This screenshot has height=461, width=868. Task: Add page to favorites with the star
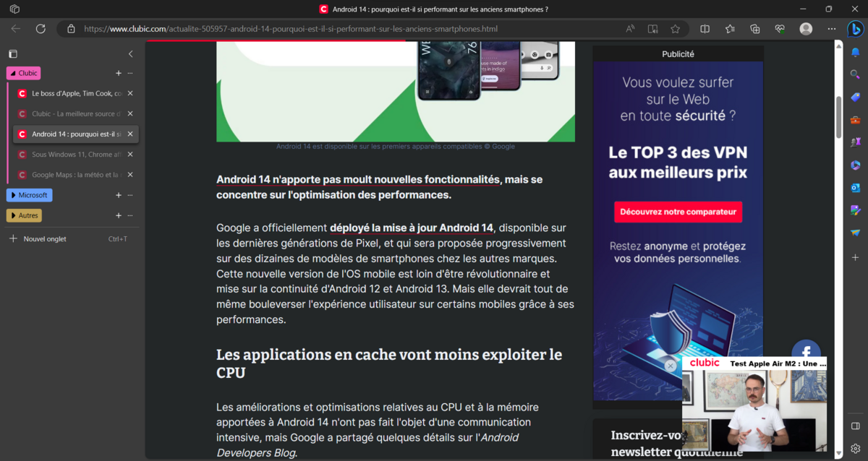[675, 29]
